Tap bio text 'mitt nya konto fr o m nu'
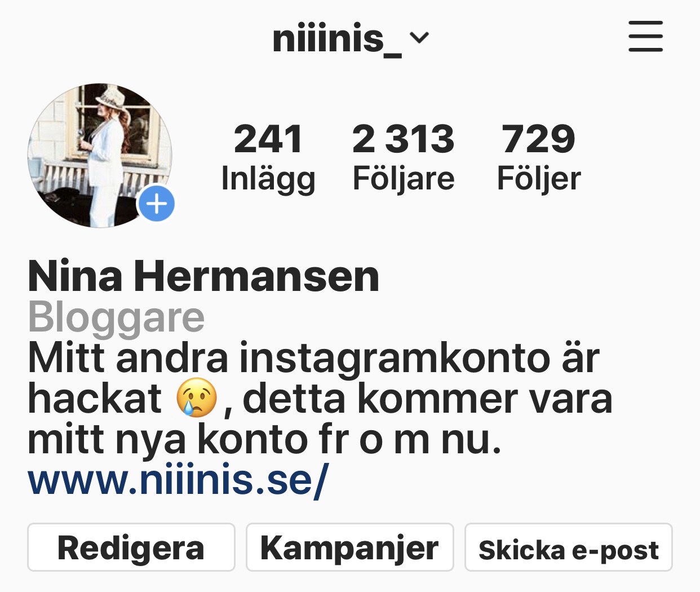Viewport: 700px width, 592px height. [x=264, y=439]
